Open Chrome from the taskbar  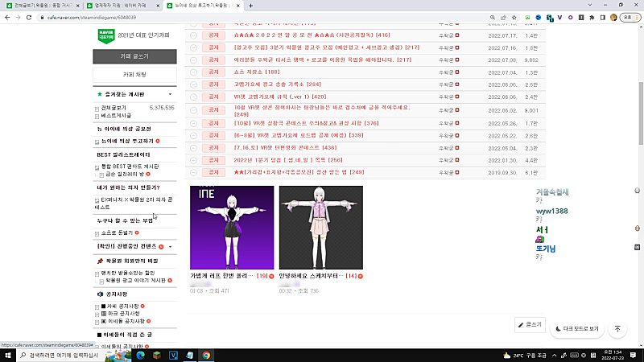point(206,356)
